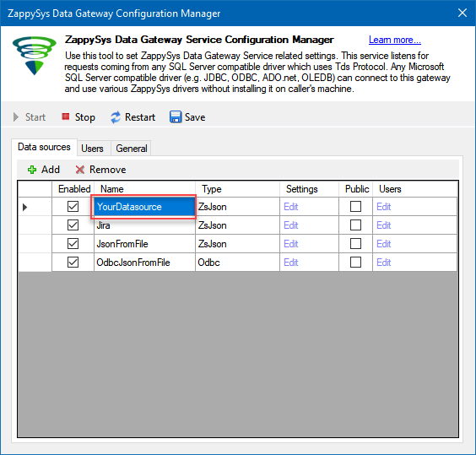Check Public for JsonFromFile

pyautogui.click(x=355, y=244)
